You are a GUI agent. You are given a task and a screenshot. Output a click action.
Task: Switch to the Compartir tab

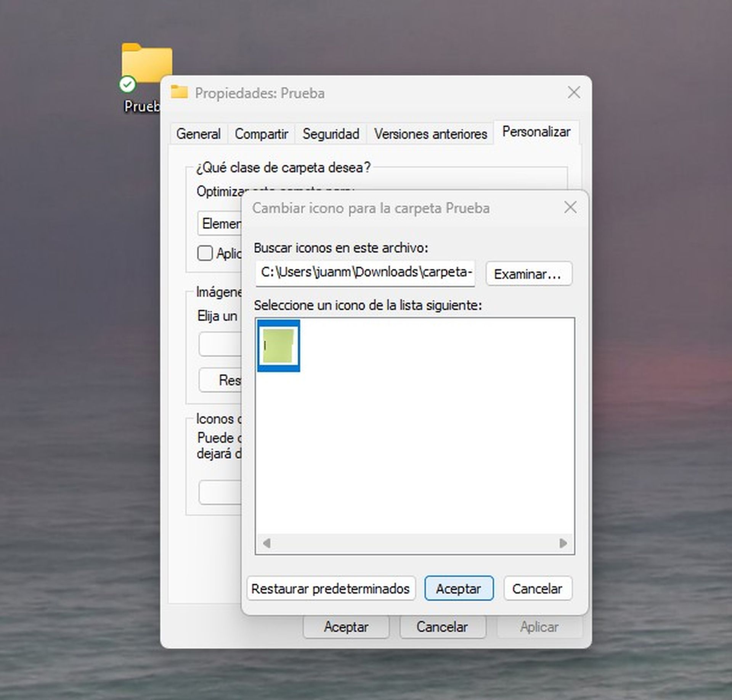(x=262, y=134)
